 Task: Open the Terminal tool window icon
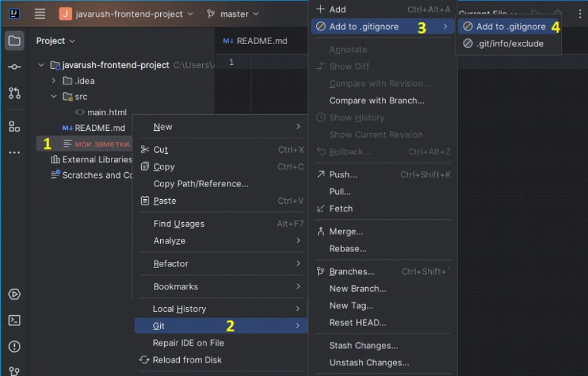[14, 320]
